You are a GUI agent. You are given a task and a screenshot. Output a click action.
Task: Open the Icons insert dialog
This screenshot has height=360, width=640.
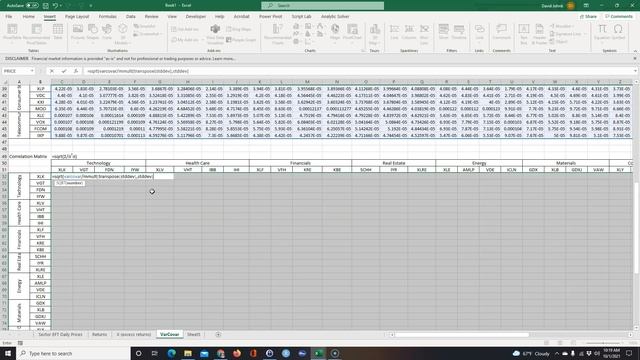107,32
